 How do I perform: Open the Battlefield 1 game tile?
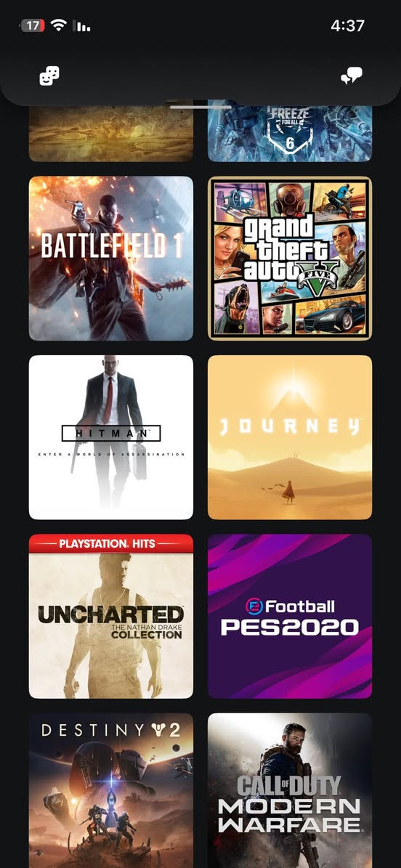point(110,258)
